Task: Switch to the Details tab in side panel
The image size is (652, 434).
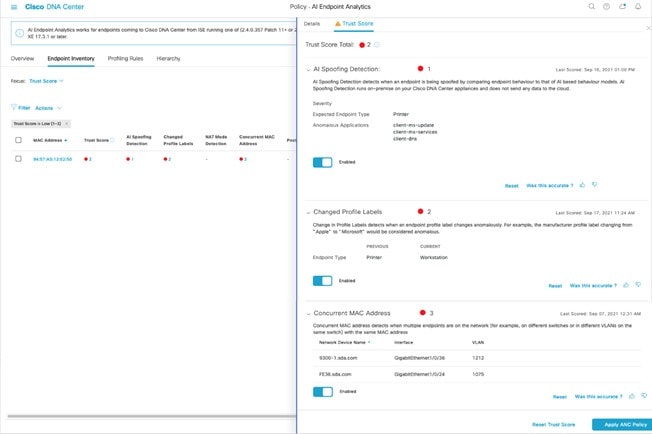Action: 312,24
